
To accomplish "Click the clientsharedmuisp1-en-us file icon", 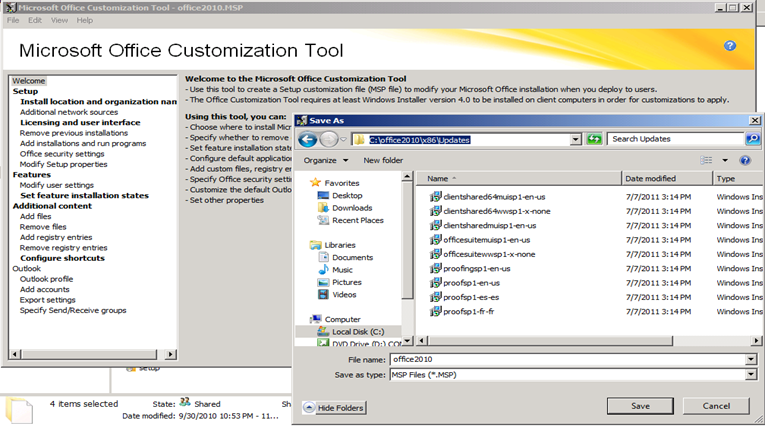I will click(435, 225).
